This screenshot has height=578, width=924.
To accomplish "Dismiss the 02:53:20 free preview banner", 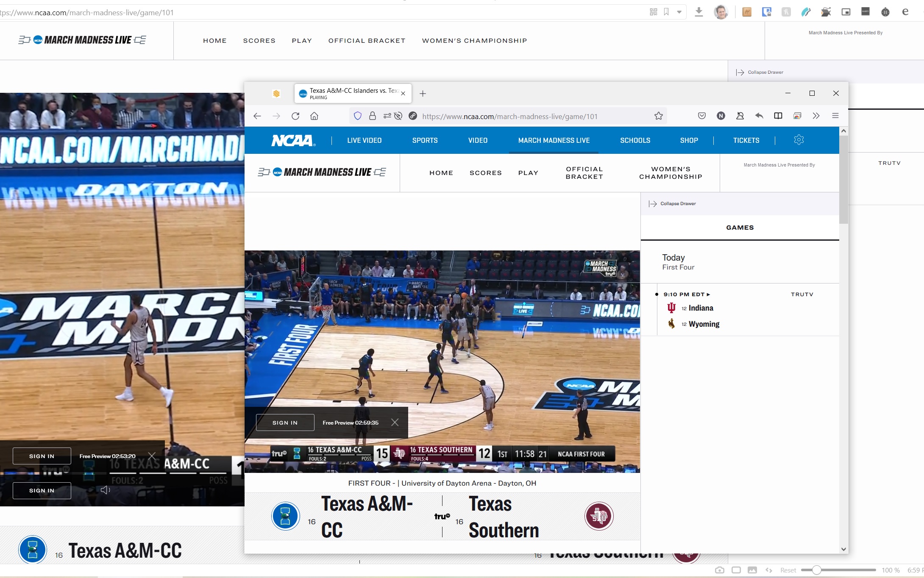I will (152, 456).
